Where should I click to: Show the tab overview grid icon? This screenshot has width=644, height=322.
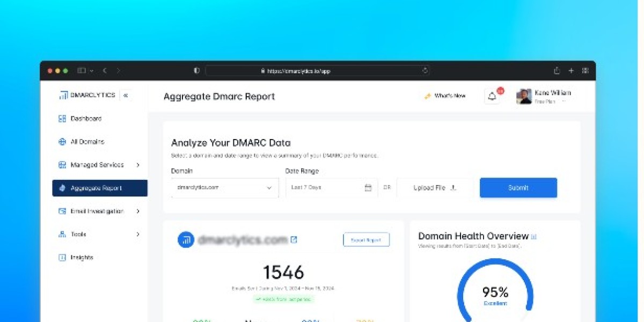(x=585, y=70)
